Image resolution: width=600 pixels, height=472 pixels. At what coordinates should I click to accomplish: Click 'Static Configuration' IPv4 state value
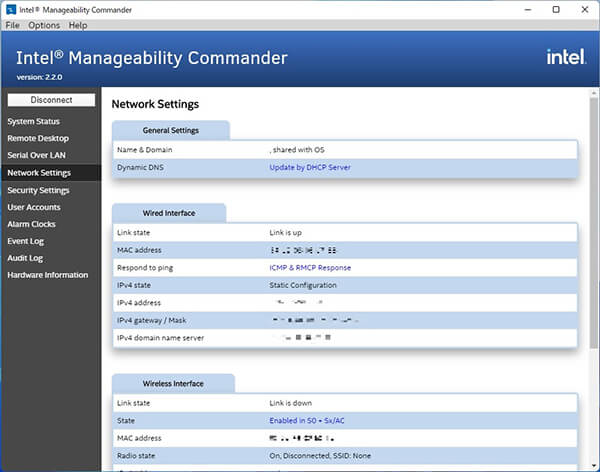(x=303, y=285)
